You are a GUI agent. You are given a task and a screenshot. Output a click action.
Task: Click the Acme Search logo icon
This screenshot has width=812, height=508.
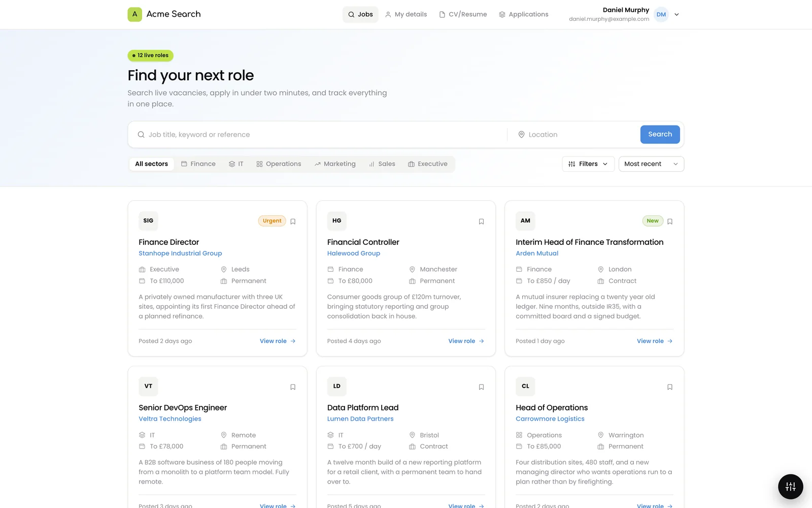click(134, 14)
